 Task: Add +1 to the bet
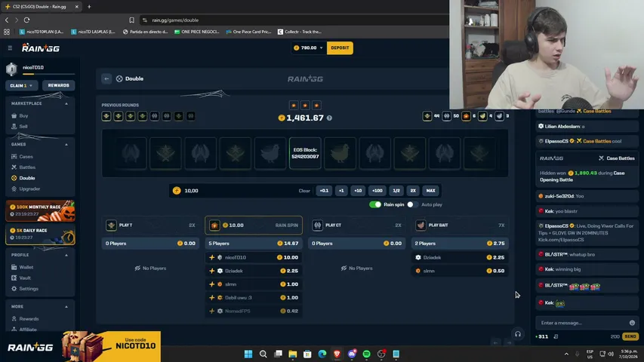point(341,191)
